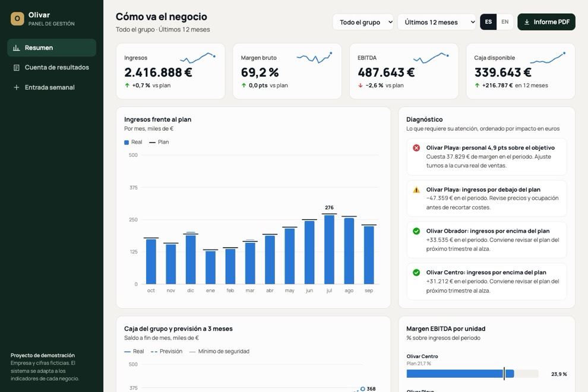588x392 pixels.
Task: Click the green up arrow under Caja disponible
Action: [x=477, y=86]
